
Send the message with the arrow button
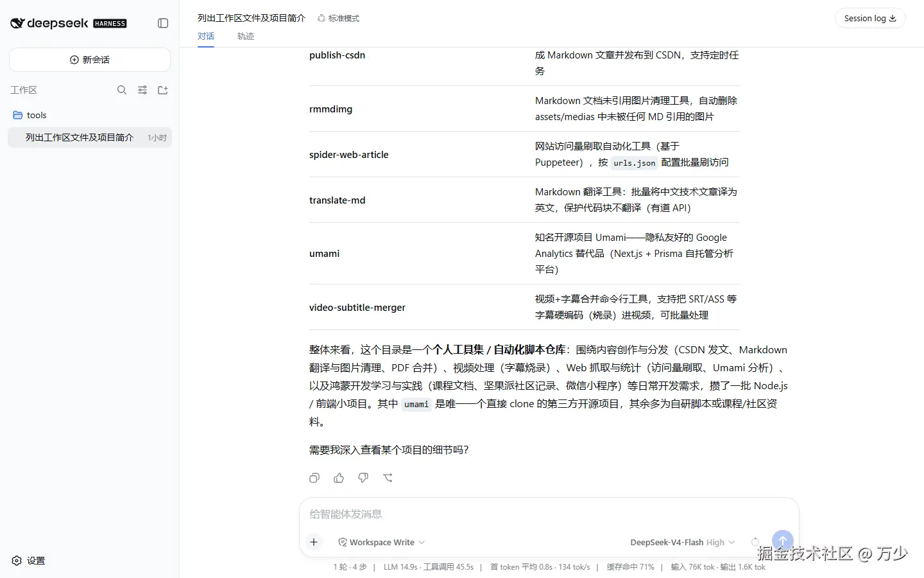(783, 541)
